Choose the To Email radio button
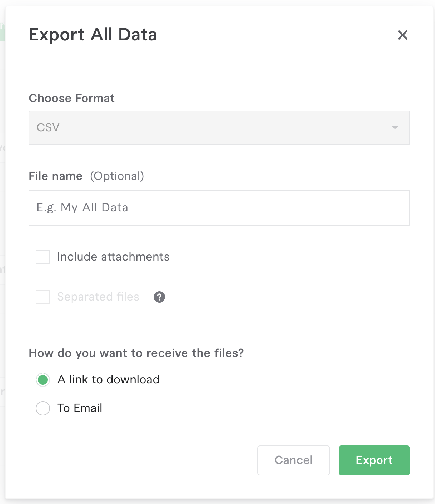Viewport: 435px width, 504px height. coord(43,408)
